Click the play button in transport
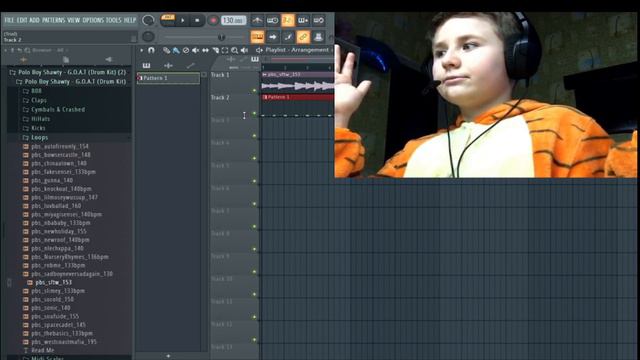This screenshot has width=640, height=360. pos(182,20)
